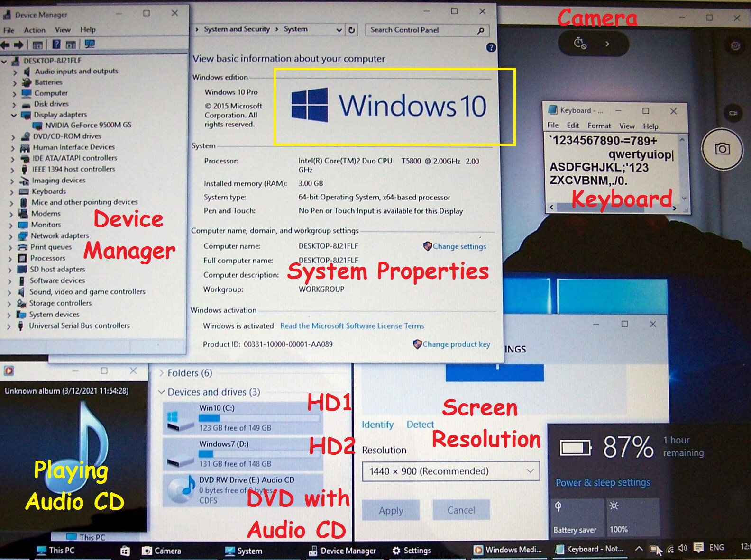Open the File menu in Device Manager

click(x=9, y=30)
